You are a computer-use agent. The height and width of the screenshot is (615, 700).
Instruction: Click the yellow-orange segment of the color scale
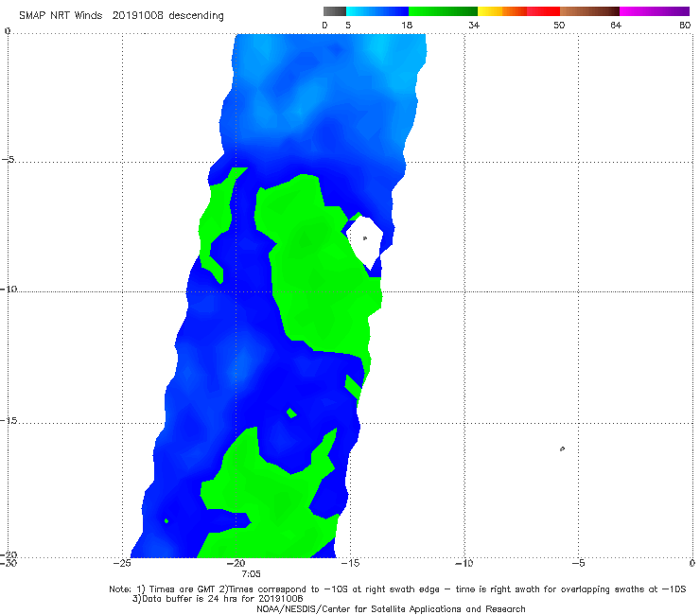coord(502,11)
